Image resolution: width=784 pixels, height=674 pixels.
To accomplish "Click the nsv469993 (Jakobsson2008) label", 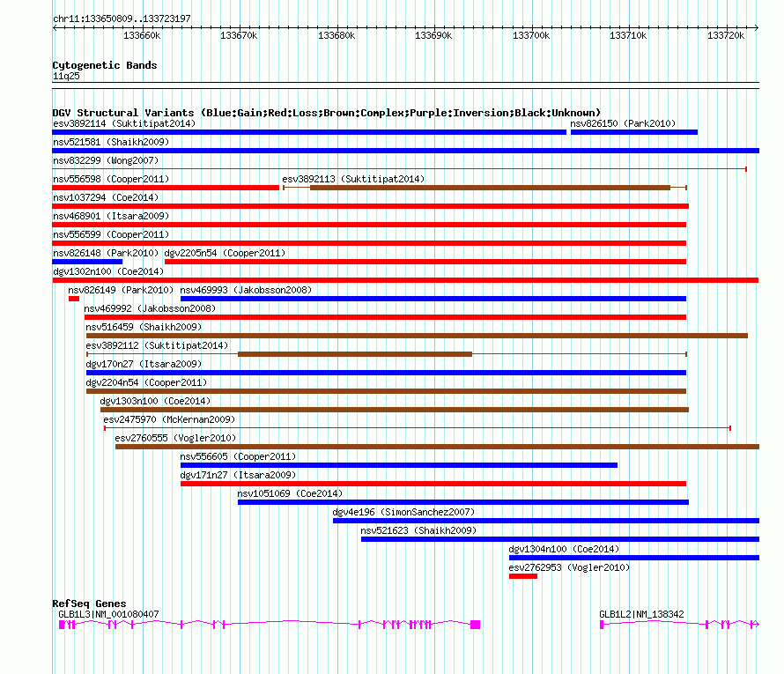I will (246, 290).
